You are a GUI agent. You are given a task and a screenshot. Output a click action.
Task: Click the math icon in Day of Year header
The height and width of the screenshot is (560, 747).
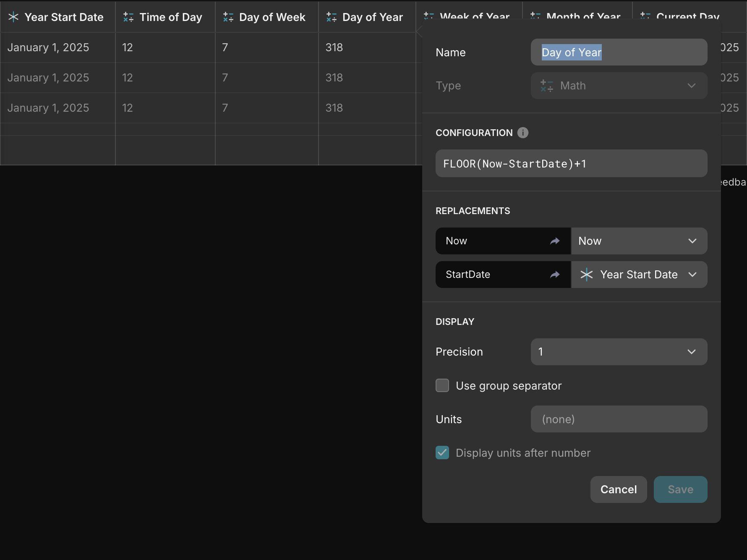click(332, 17)
